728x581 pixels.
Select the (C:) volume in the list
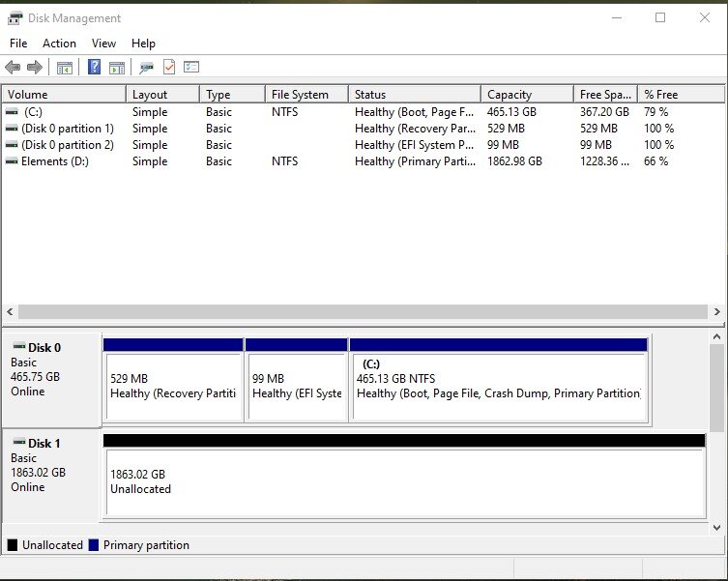pyautogui.click(x=33, y=112)
